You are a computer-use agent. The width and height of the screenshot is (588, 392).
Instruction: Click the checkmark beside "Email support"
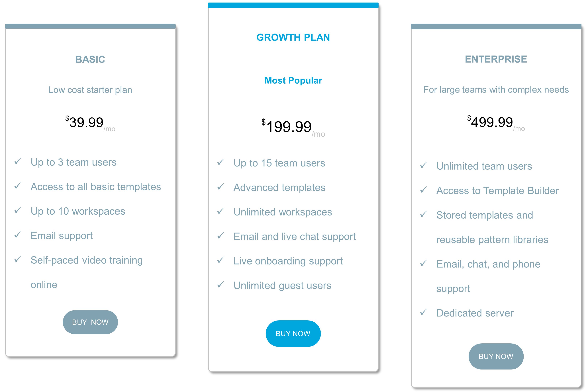(18, 235)
